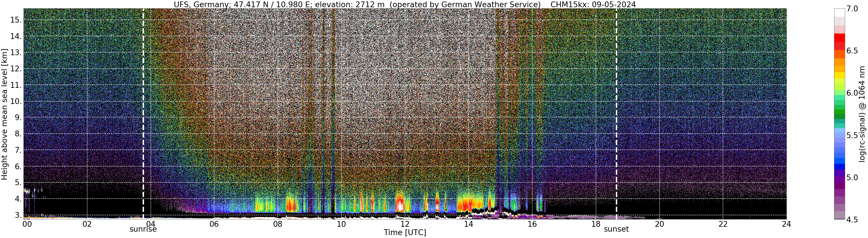Click the '14.' height tick label

click(16, 36)
